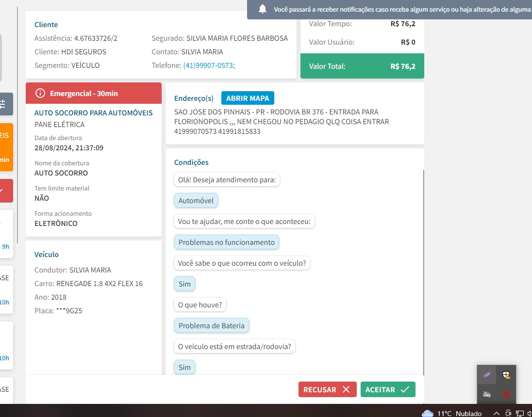Click the car model 'RENEGADE 1.8 4X2 FLEX 16'
Viewport: 532px width, 417px height.
coord(100,284)
